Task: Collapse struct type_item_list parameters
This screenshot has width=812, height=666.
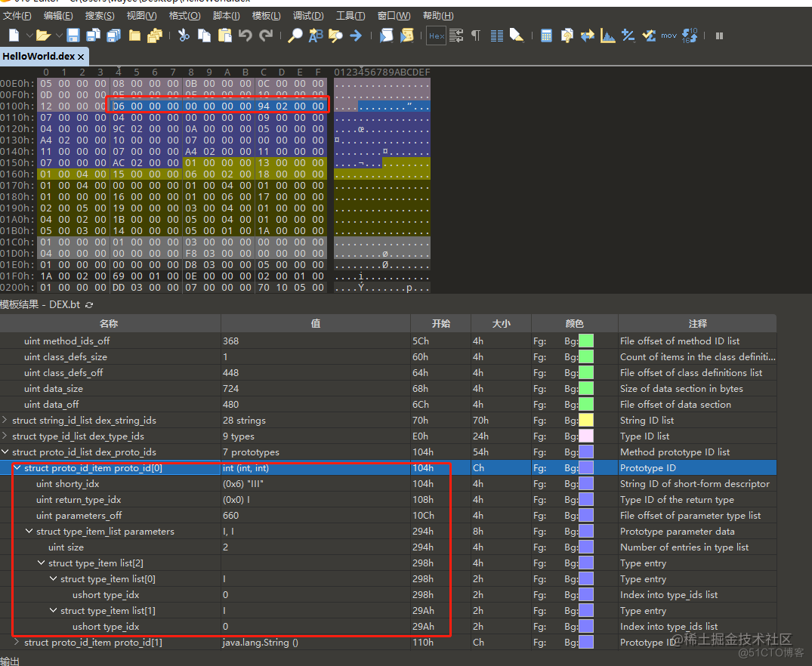Action: tap(29, 531)
